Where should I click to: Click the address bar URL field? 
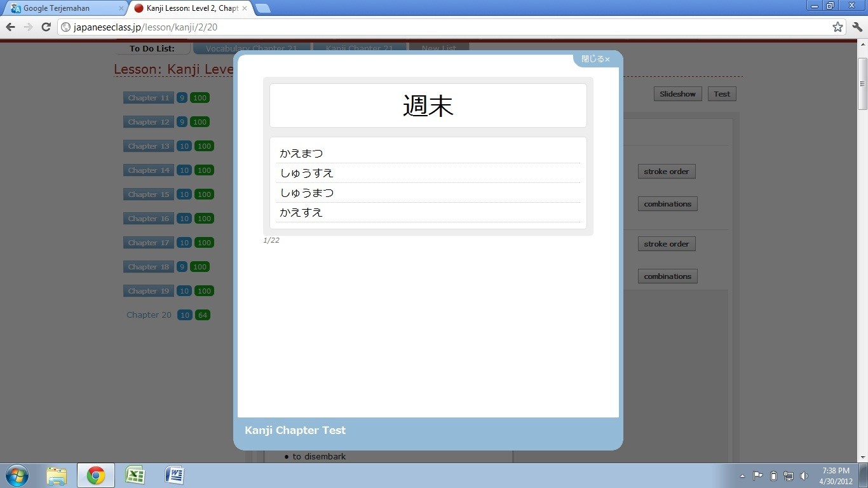point(445,27)
